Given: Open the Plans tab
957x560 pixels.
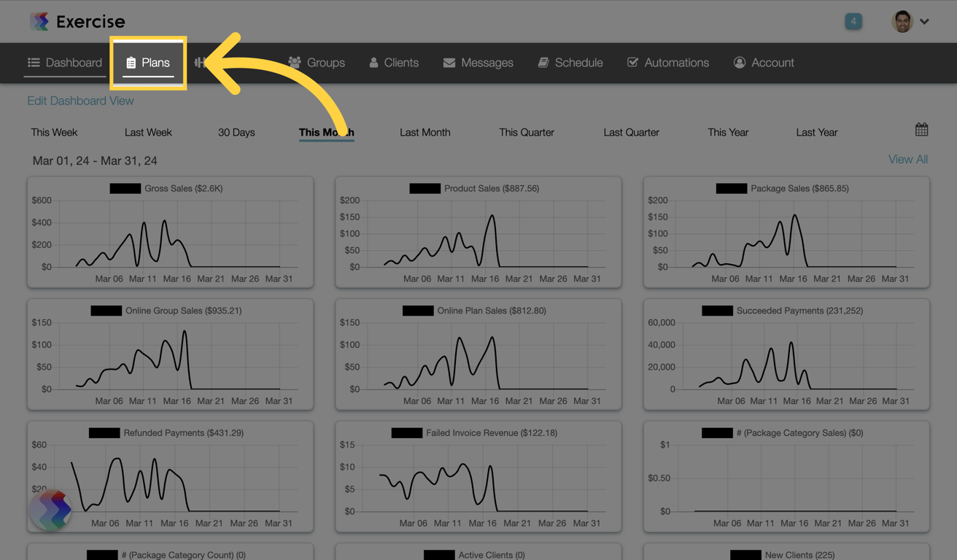Looking at the screenshot, I should click(148, 63).
